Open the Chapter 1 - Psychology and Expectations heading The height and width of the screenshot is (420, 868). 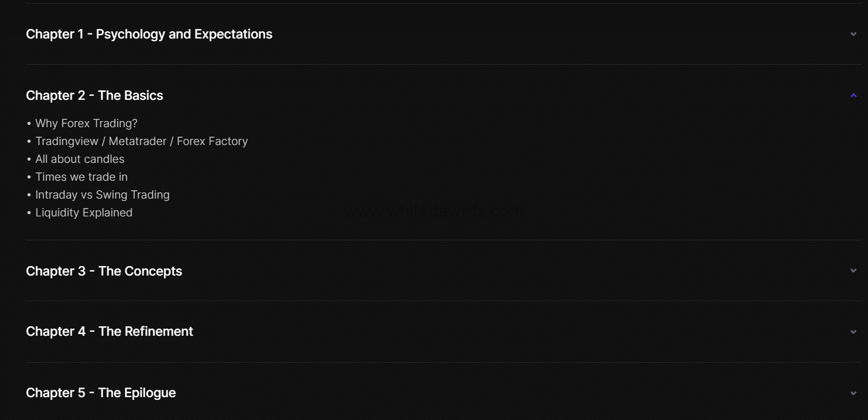pos(149,34)
